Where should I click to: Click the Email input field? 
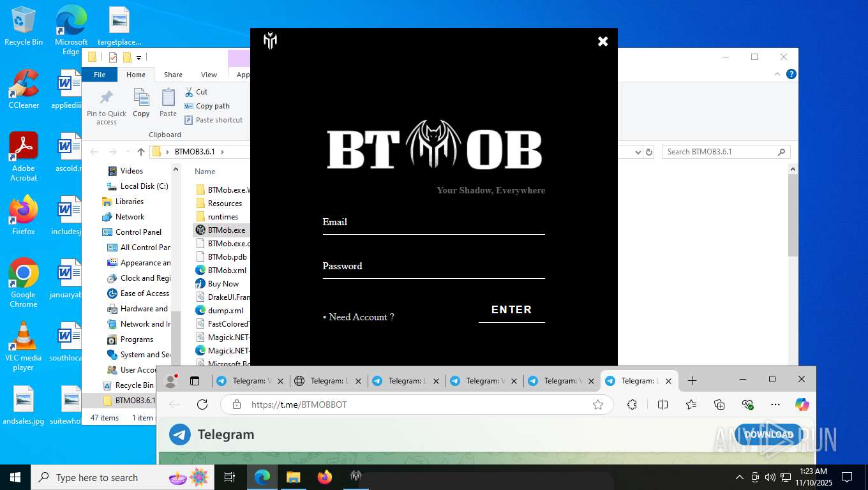[433, 223]
